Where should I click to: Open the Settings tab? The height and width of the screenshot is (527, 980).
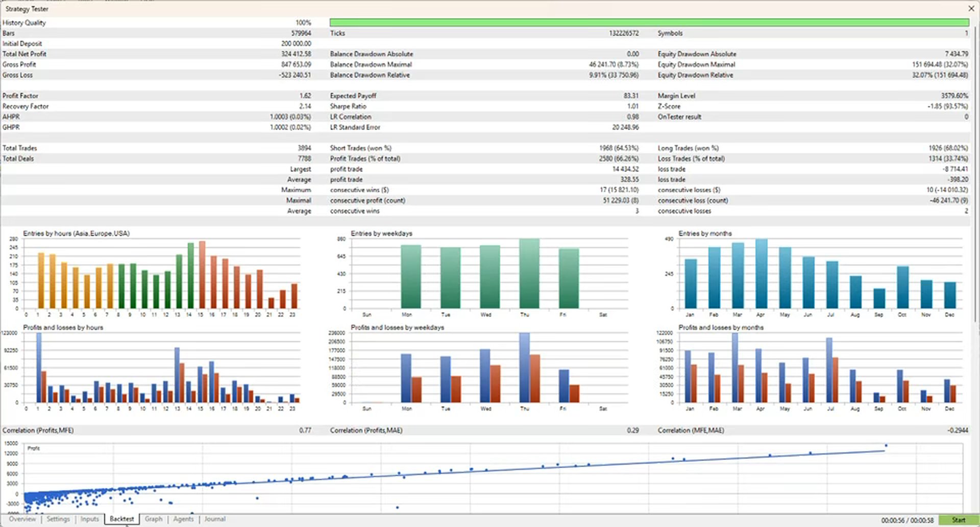[x=58, y=519]
